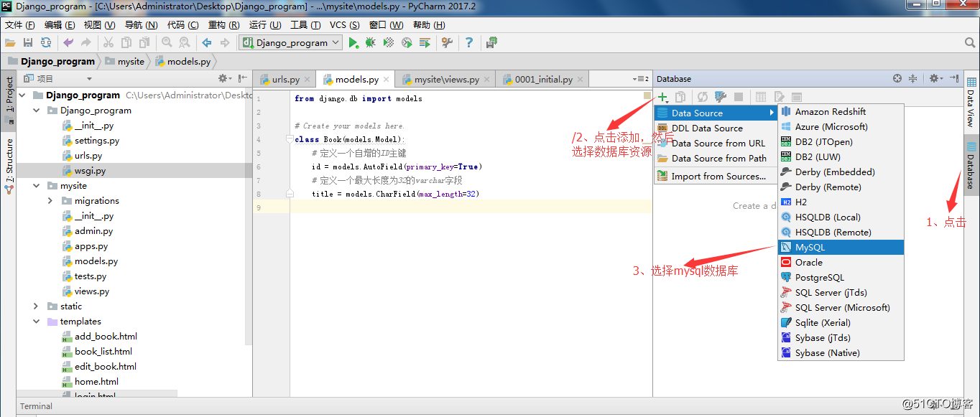
Task: Click the Cut scissors icon
Action: [x=108, y=43]
